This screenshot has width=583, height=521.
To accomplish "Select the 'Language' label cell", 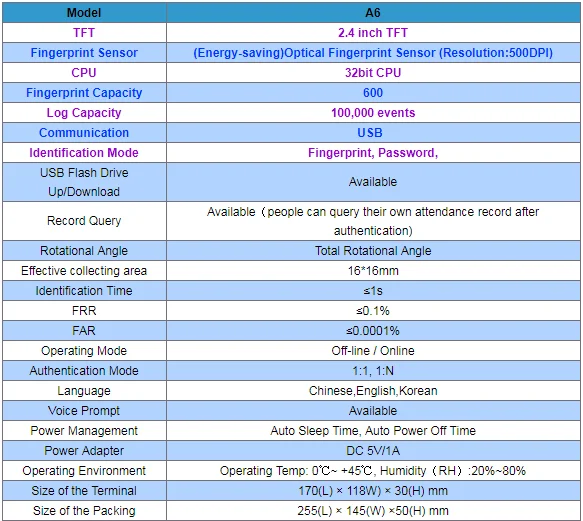I will [x=84, y=390].
